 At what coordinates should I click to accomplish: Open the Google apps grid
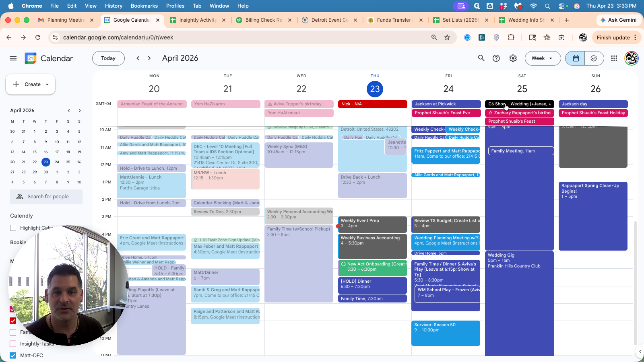614,58
